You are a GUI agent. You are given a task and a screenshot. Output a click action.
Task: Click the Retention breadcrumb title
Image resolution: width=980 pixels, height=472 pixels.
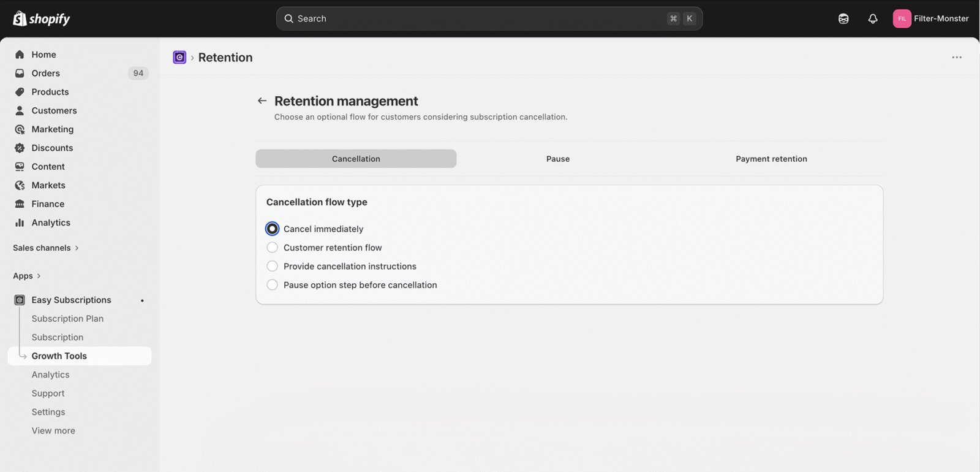pyautogui.click(x=225, y=57)
